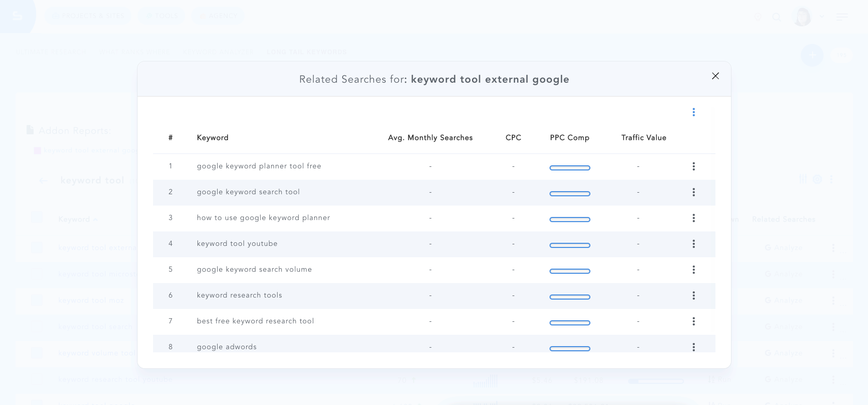Open three-dot menu for background 'keyword tool moz' row
The width and height of the screenshot is (868, 405).
tap(833, 301)
